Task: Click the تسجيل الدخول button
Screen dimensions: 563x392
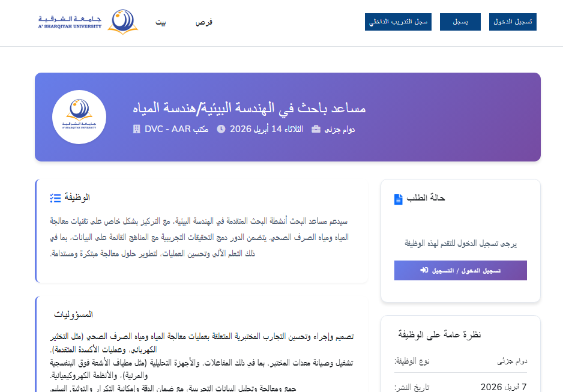Action: (x=512, y=21)
